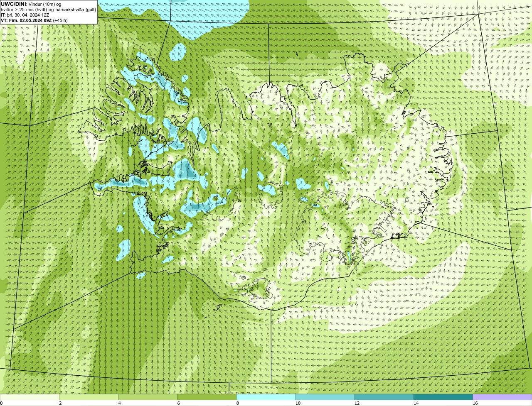Click the scale label "12"

tap(357, 403)
